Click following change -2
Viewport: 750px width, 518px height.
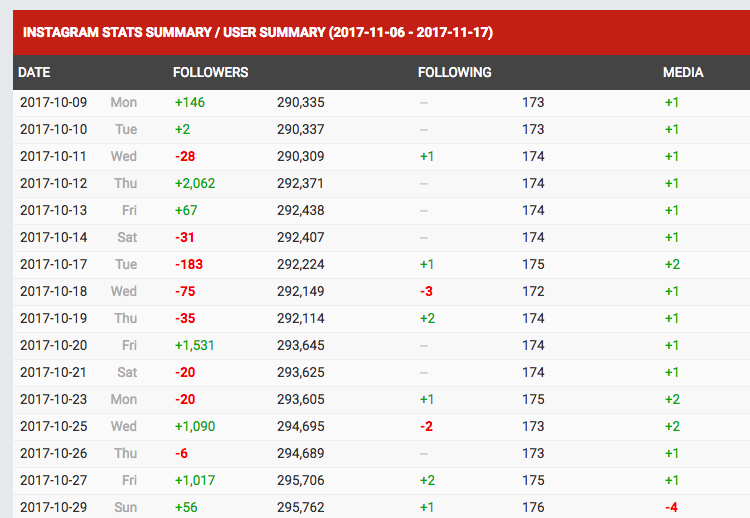(427, 427)
